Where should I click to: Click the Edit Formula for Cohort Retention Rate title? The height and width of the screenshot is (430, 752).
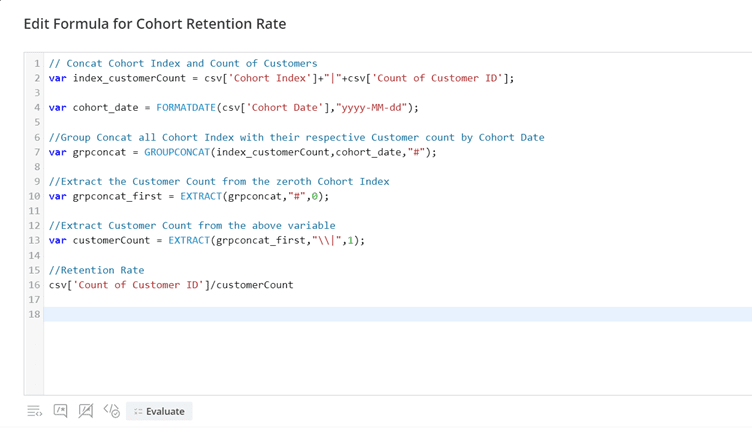[155, 24]
